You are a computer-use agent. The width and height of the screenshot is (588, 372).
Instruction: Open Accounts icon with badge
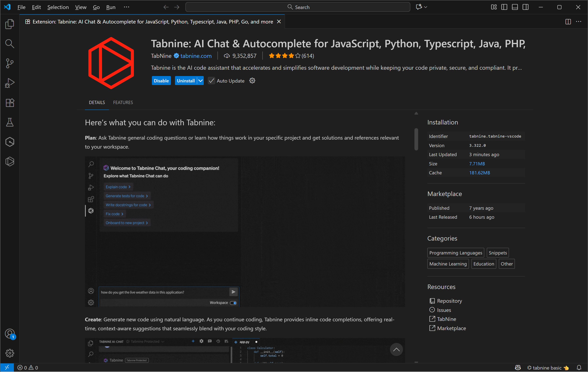(10, 334)
